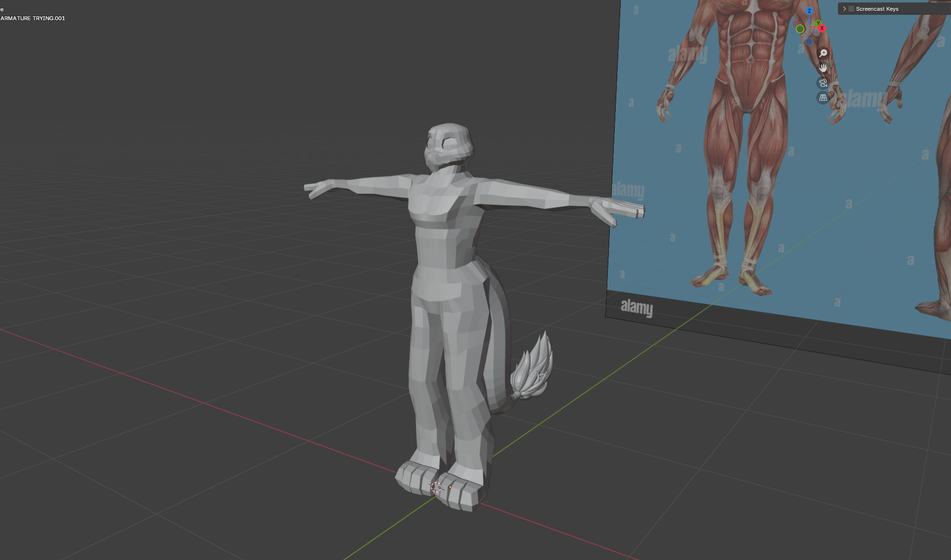
Task: Toggle perspective/orthographic with the grid icon
Action: coord(823,97)
